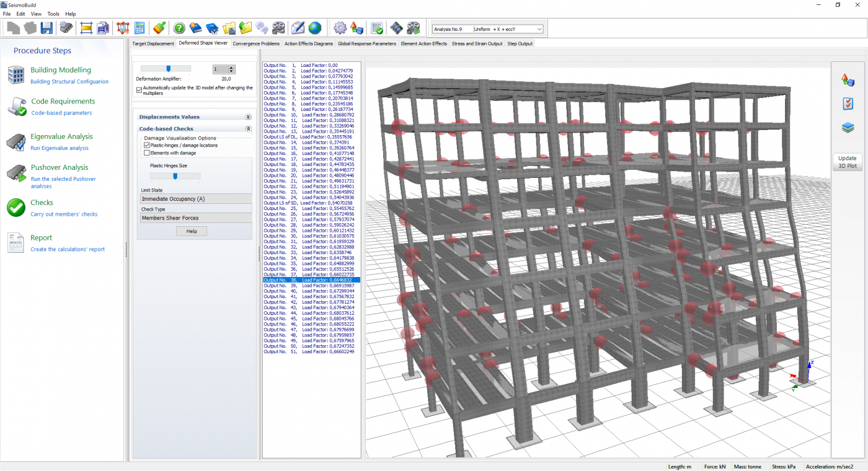Click the folder with picture icon

click(x=229, y=28)
